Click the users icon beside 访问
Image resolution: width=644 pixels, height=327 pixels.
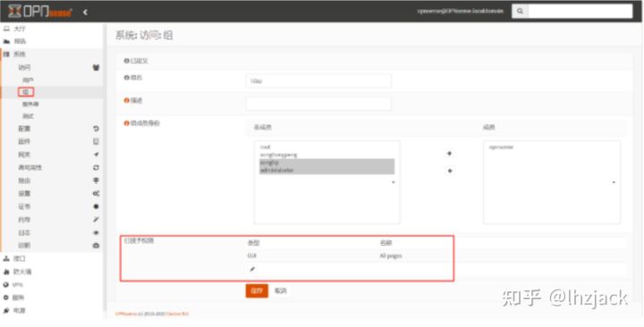point(96,67)
